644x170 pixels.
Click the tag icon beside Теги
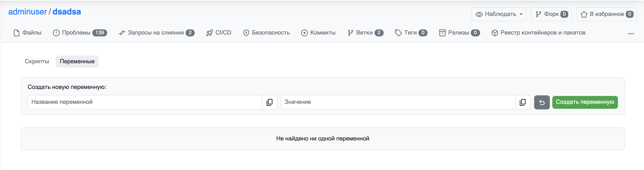click(398, 33)
